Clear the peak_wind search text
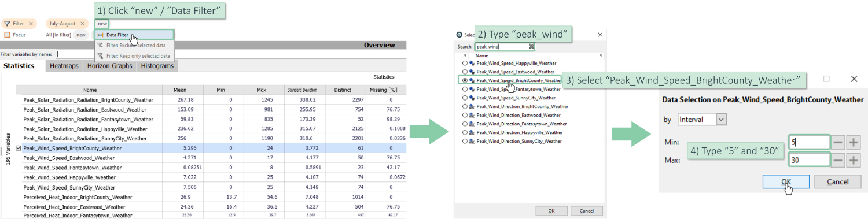Screen dimensions: 868x219 point(531,46)
